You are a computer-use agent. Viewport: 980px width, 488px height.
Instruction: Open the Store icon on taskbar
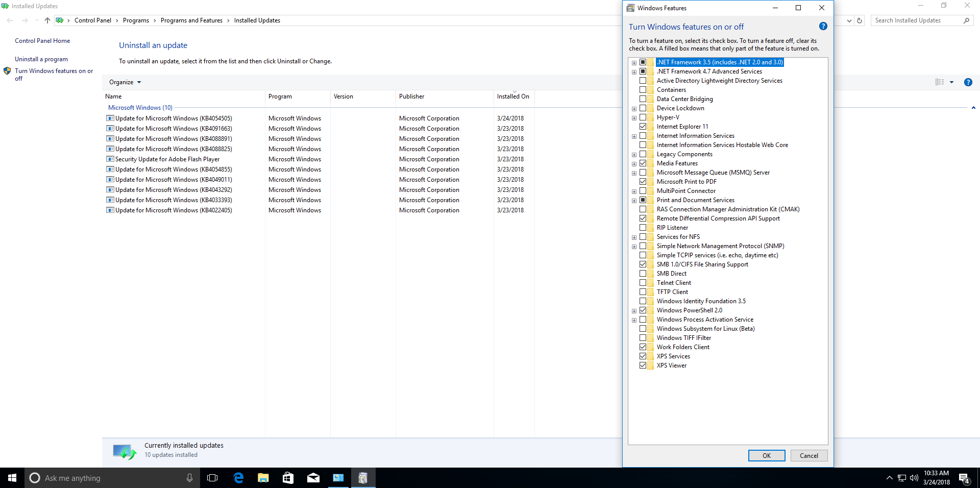tap(288, 478)
